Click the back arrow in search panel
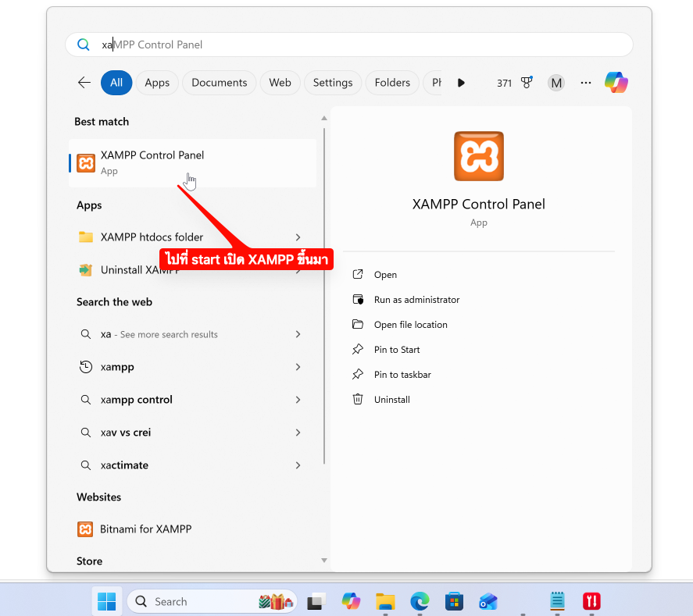693x616 pixels. 84,83
